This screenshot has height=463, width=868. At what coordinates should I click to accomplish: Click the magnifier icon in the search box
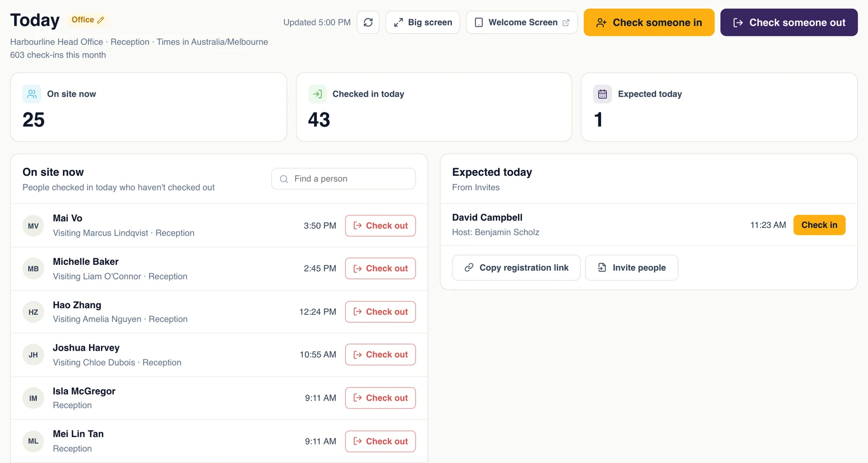(284, 179)
